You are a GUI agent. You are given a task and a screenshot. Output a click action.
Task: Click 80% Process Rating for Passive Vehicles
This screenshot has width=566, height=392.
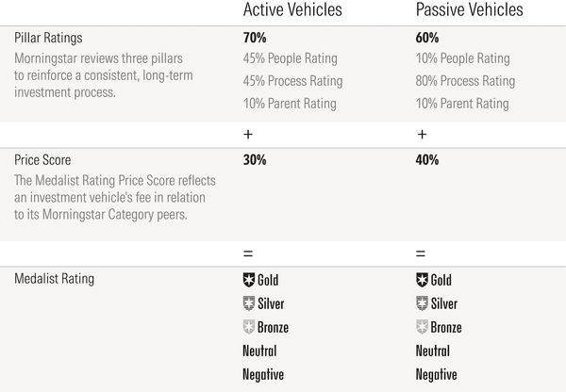[466, 81]
